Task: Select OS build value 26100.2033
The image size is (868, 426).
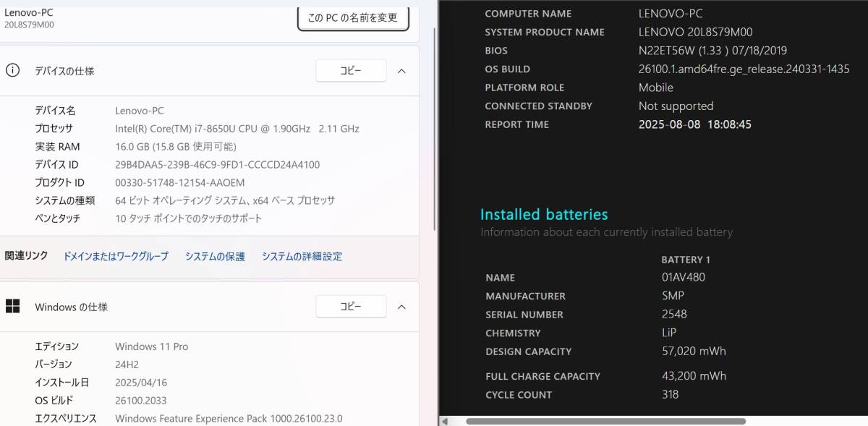Action: pos(140,400)
